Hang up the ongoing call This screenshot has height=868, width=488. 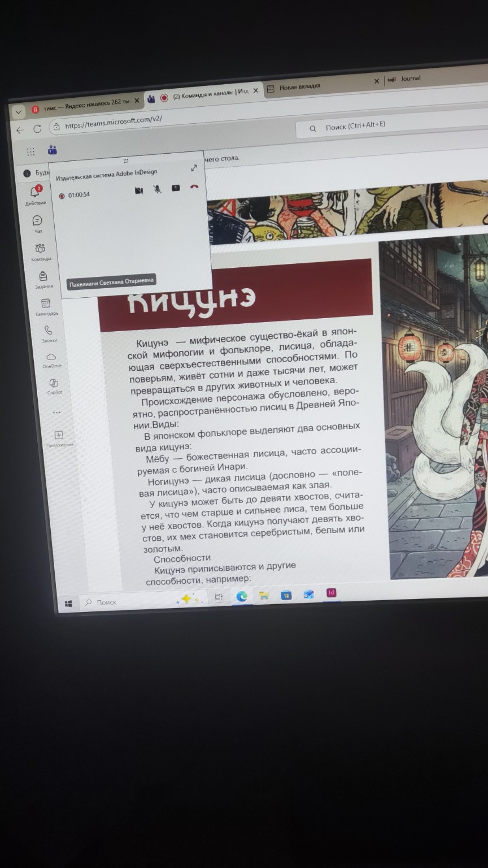point(194,187)
